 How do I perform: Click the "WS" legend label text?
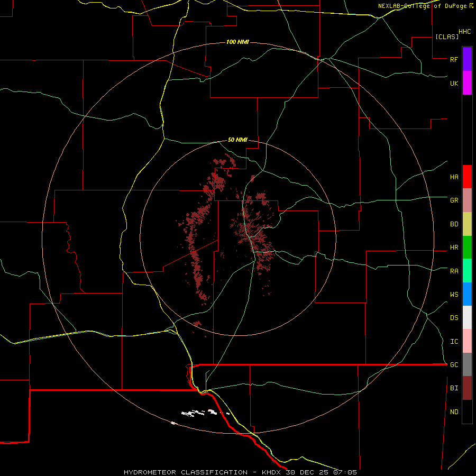(454, 294)
